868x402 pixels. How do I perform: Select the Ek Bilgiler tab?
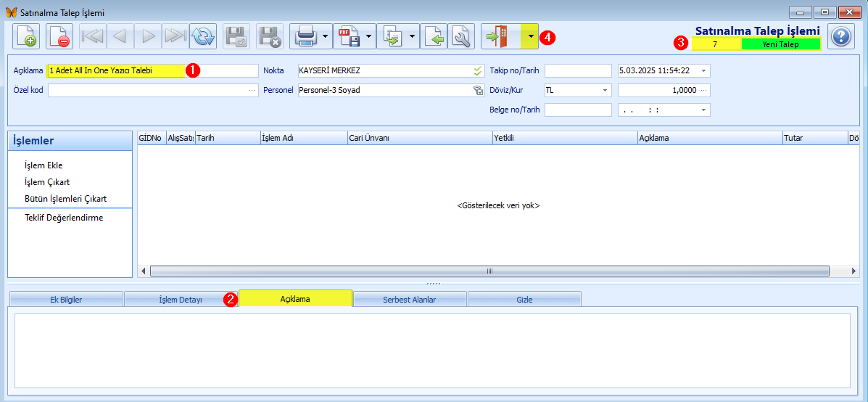66,300
